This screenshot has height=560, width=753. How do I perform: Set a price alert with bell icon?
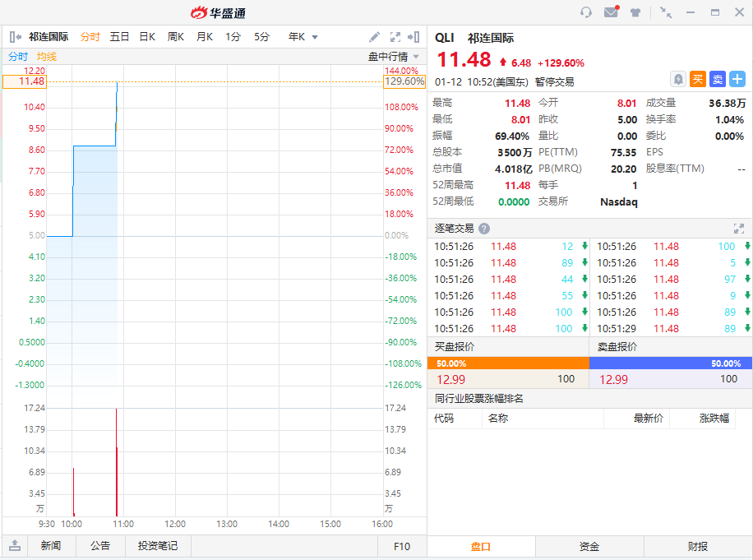pos(678,79)
